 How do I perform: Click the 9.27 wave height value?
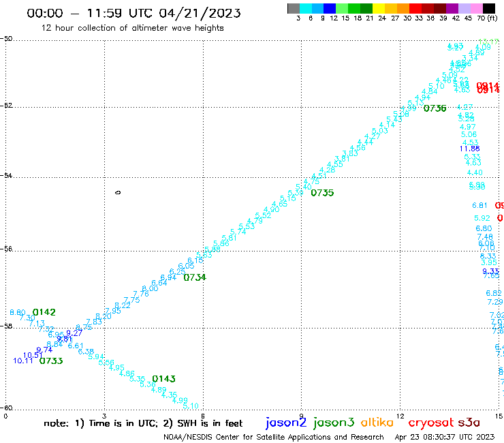click(74, 333)
